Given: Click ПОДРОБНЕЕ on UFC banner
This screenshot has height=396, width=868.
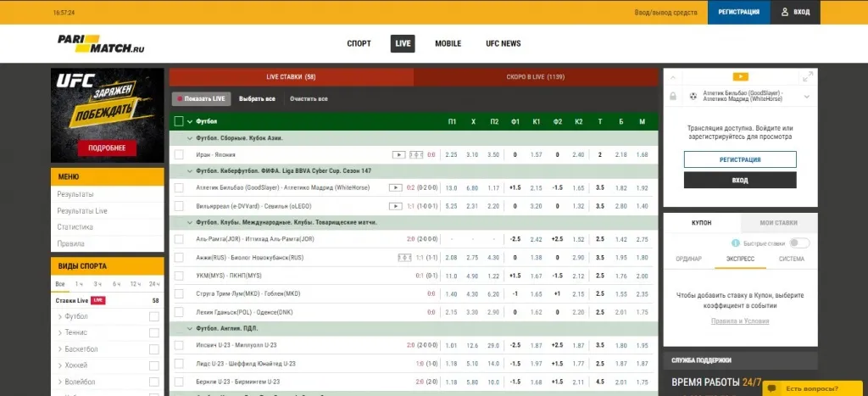Looking at the screenshot, I should (x=107, y=148).
